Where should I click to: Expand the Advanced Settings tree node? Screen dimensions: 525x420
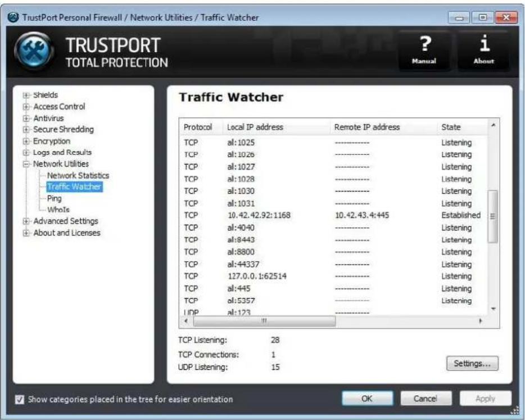26,221
